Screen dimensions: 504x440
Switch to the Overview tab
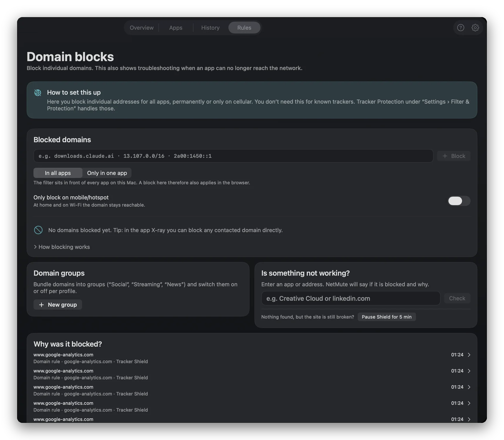142,28
